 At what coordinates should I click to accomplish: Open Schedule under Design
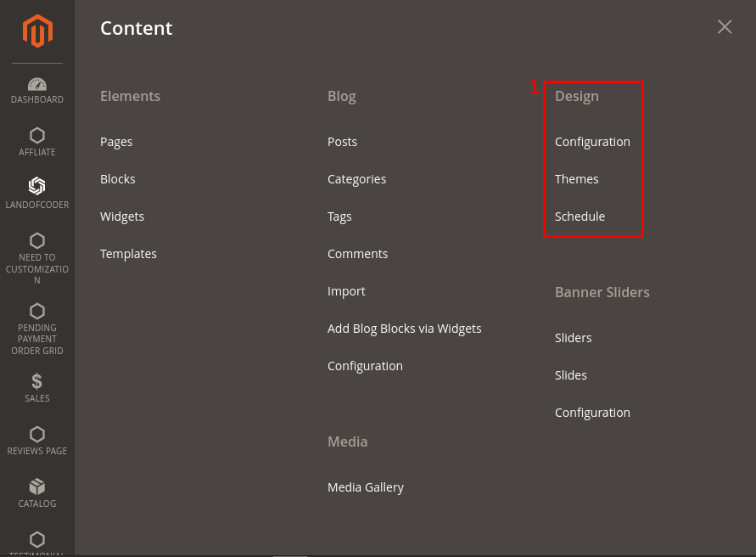580,217
